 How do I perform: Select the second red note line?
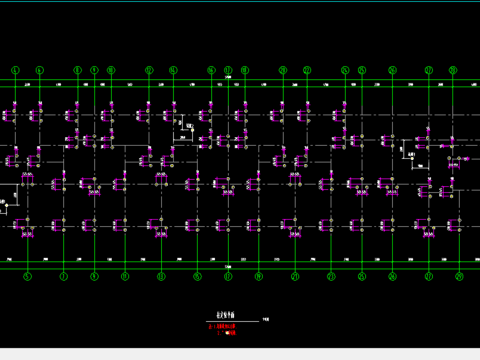click(227, 332)
